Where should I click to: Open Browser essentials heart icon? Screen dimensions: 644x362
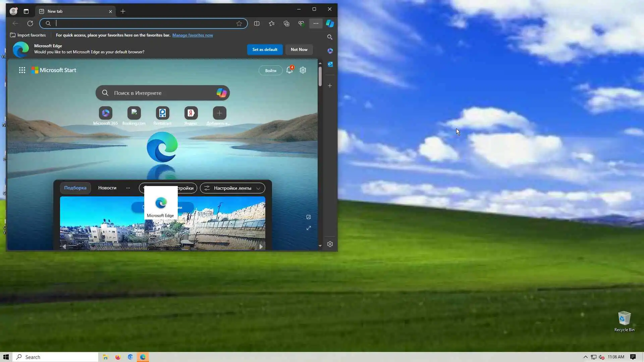301,23
